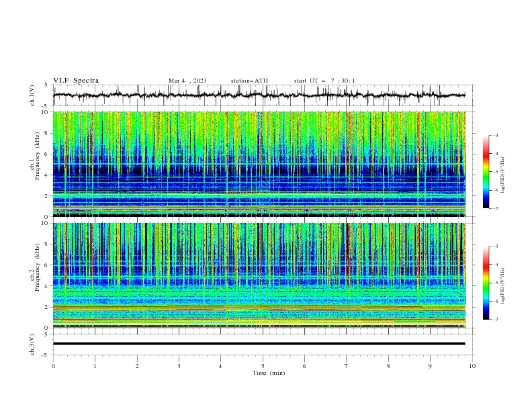
Task: Click the flat ch.3 voltage trace
Action: point(259,344)
